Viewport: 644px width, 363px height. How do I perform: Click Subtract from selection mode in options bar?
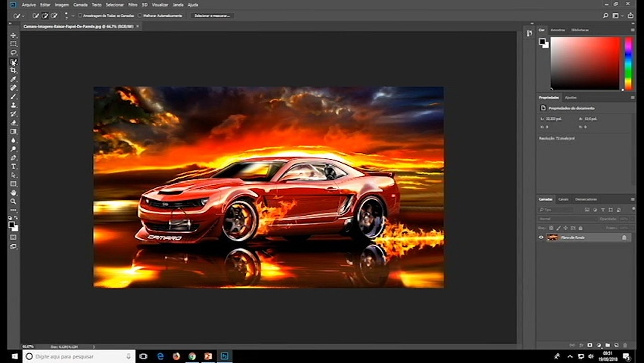(54, 16)
